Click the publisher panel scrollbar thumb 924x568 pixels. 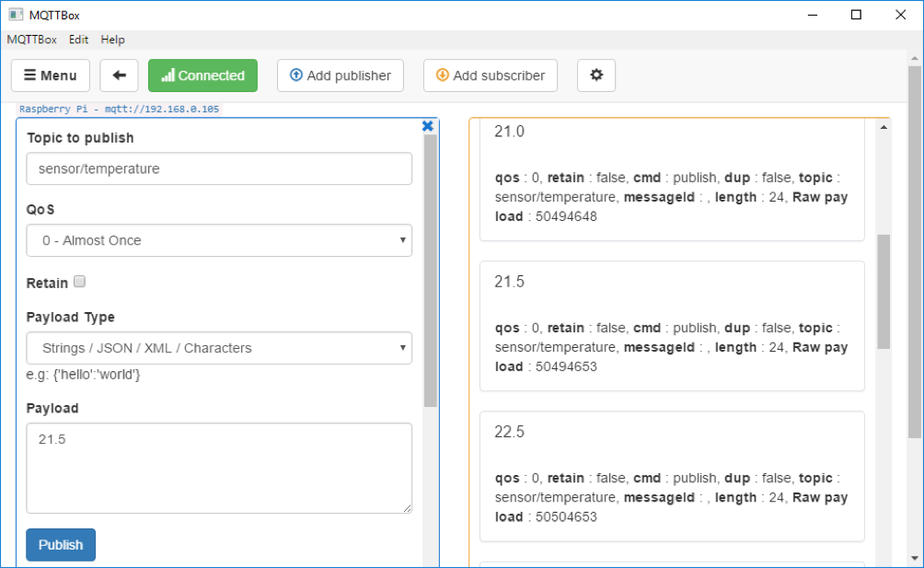click(430, 271)
